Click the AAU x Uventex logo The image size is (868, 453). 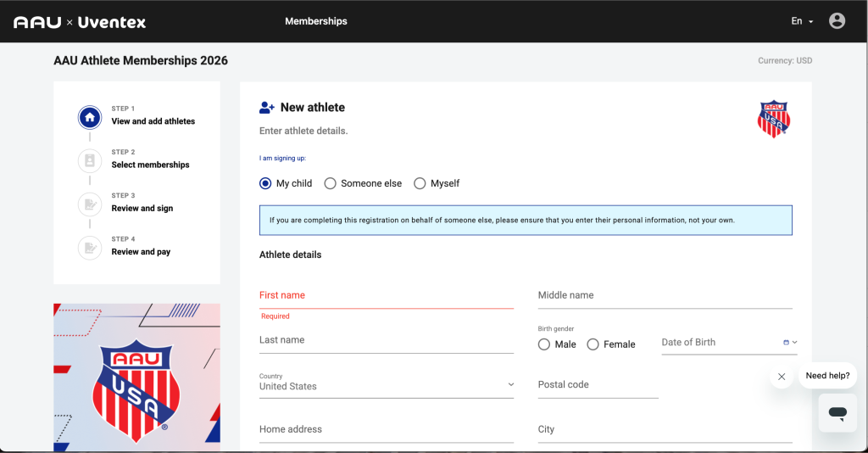tap(80, 22)
